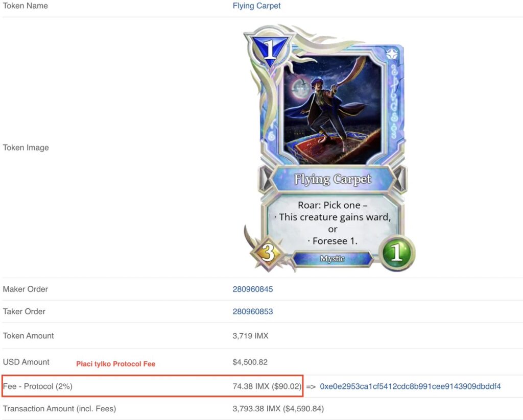Click the Mystic tribe banner on card
Screen dimensions: 523x420
click(x=332, y=259)
